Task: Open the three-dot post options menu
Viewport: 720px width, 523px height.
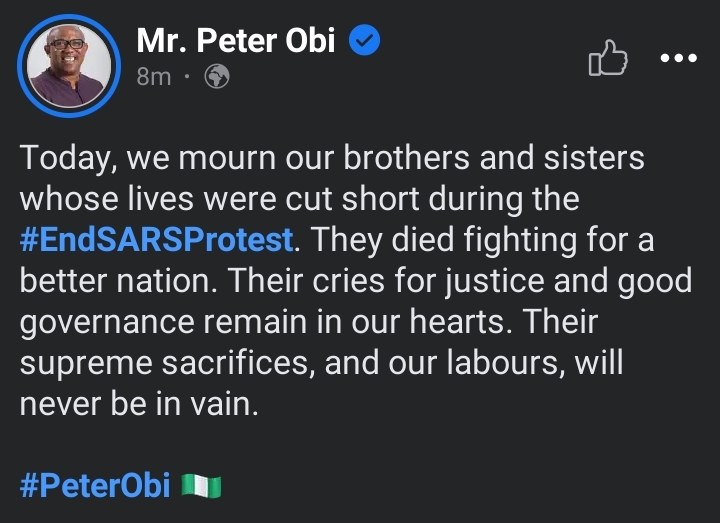Action: pos(679,58)
